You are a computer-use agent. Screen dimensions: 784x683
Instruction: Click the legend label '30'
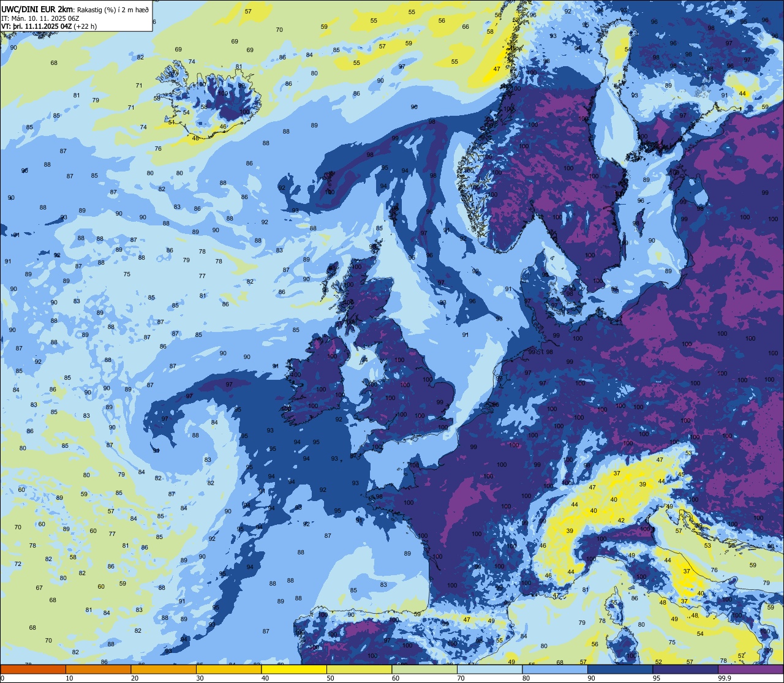[x=200, y=678]
